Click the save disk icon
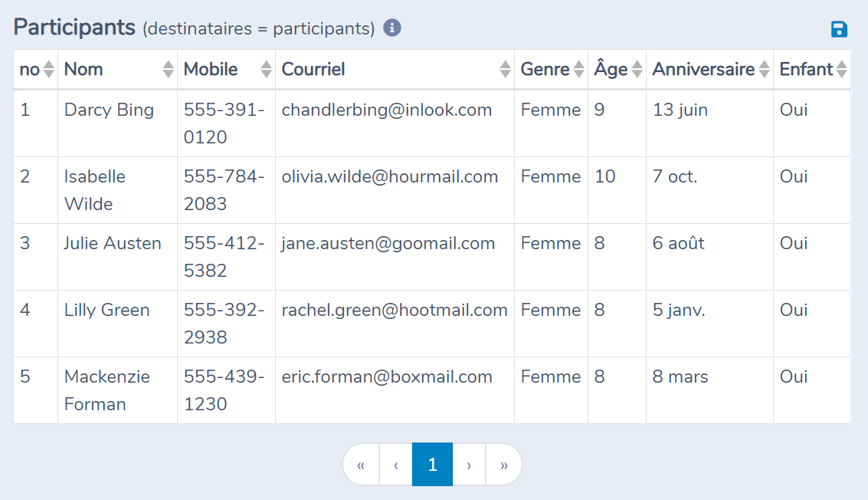 839,29
